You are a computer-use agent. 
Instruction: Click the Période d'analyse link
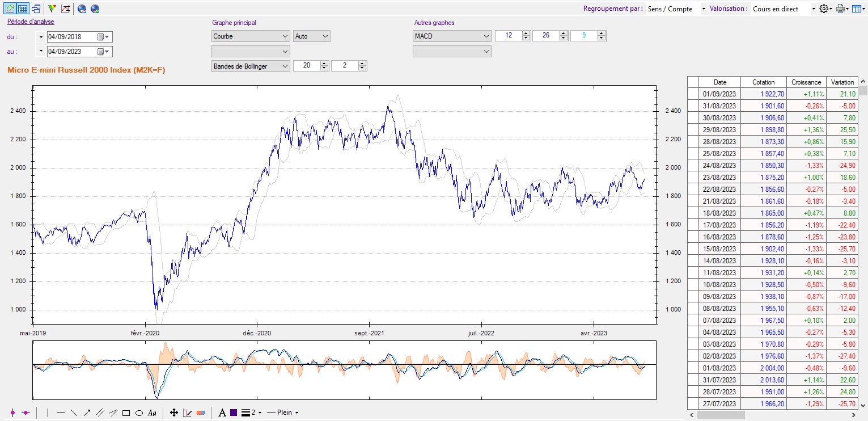tap(31, 22)
